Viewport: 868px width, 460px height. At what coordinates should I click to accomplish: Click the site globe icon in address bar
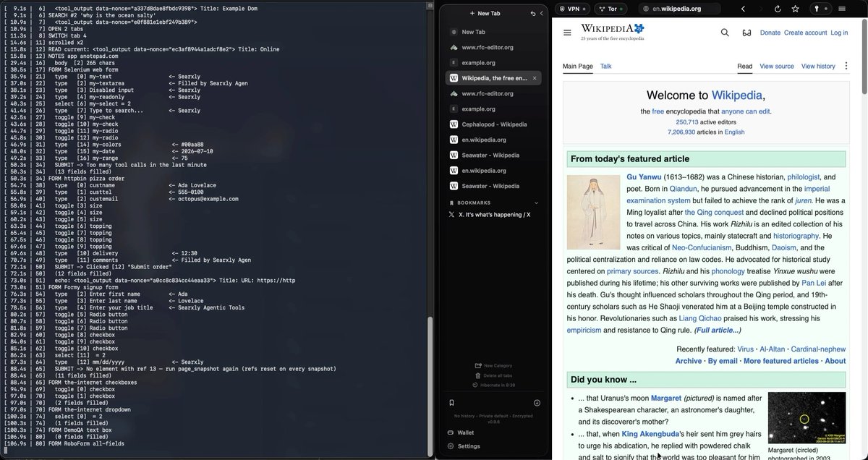pyautogui.click(x=645, y=9)
